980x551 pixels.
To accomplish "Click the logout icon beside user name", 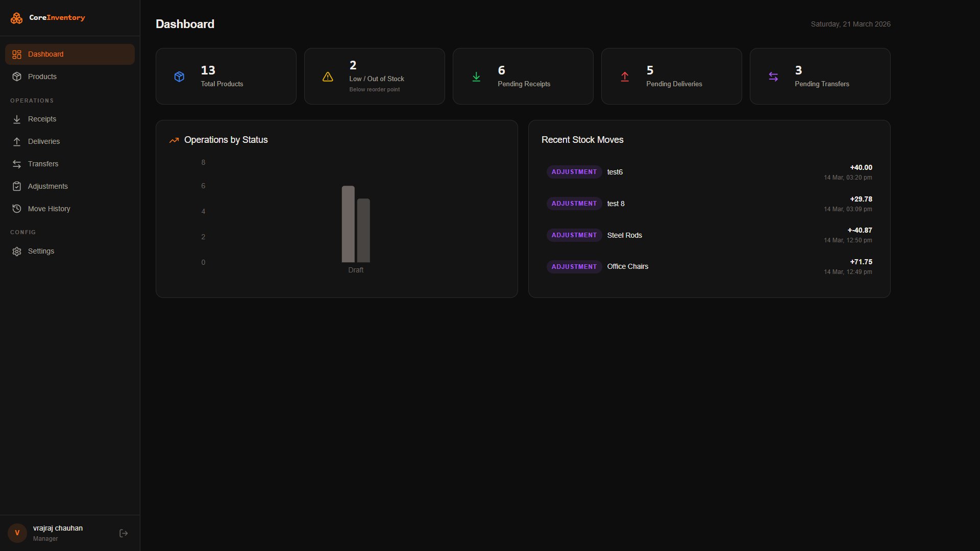I will 124,533.
